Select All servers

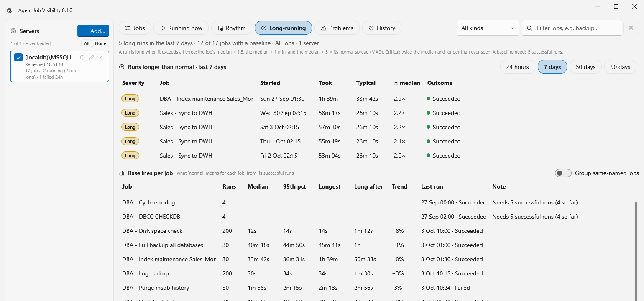point(87,43)
